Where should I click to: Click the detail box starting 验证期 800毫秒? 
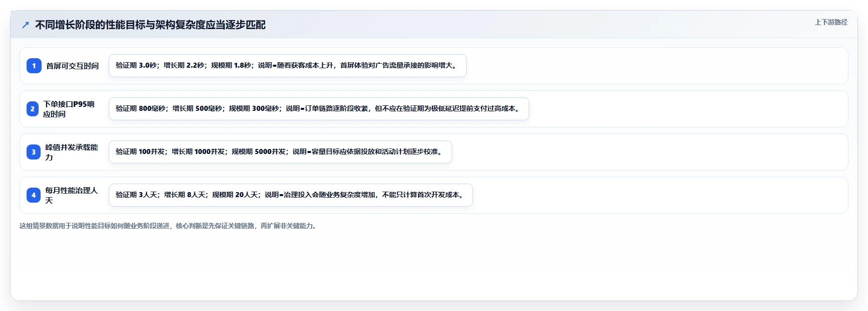(x=319, y=109)
